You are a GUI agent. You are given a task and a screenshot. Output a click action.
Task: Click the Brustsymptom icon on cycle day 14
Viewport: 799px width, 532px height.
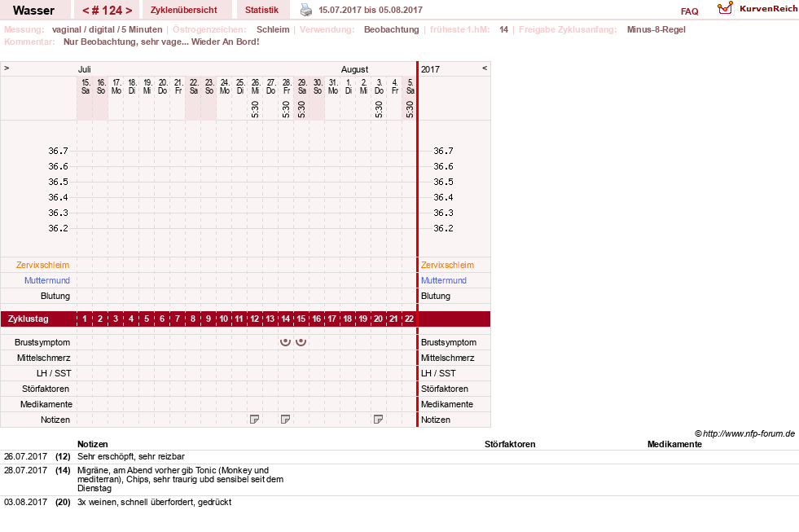[285, 342]
